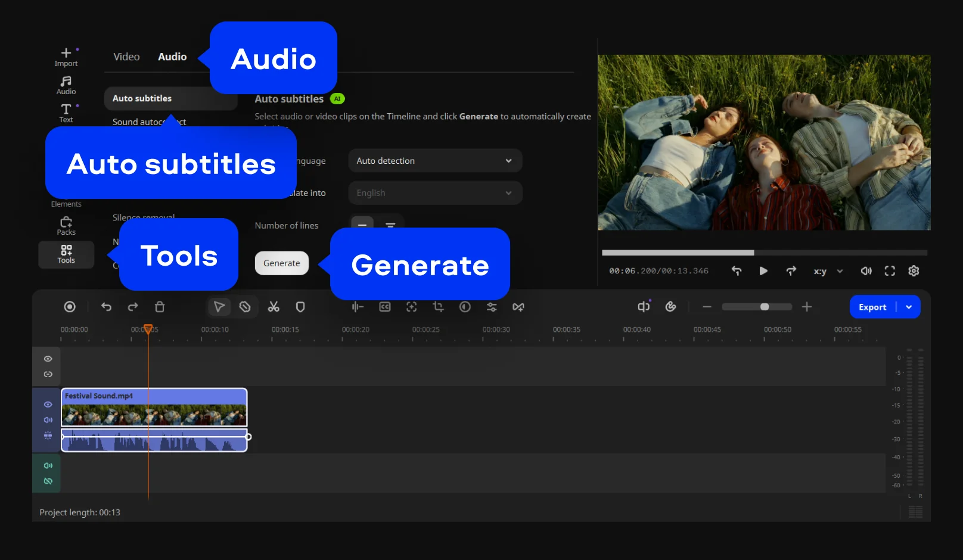Switch to the Video tab
Viewport: 963px width, 560px height.
(x=126, y=57)
